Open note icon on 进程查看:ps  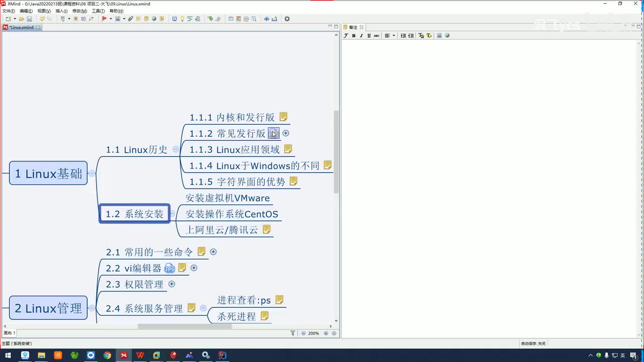pos(279,300)
